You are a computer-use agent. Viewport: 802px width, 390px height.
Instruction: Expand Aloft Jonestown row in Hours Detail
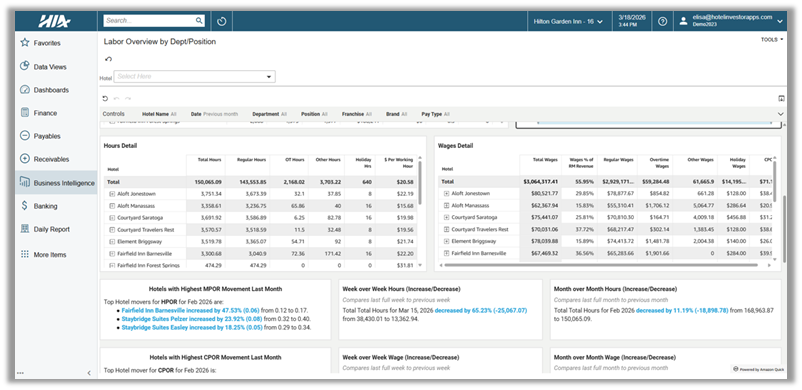point(112,193)
